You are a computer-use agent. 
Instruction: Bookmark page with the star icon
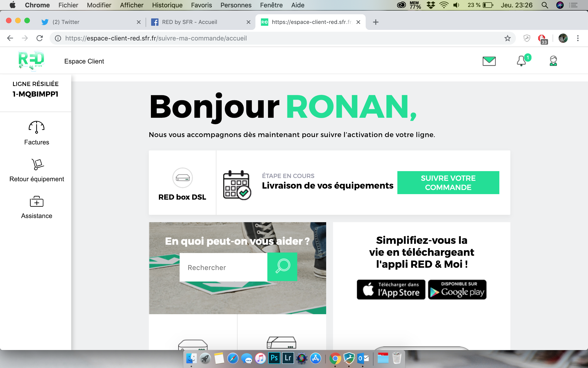click(x=507, y=38)
